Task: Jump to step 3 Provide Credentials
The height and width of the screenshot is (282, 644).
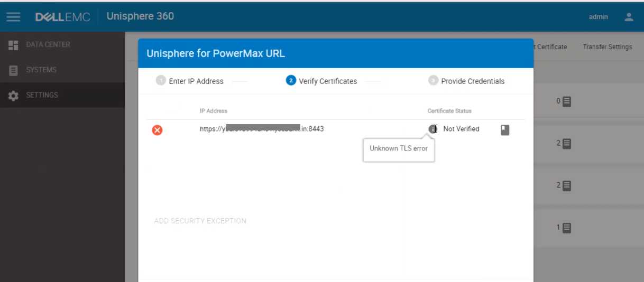Action: tap(466, 81)
